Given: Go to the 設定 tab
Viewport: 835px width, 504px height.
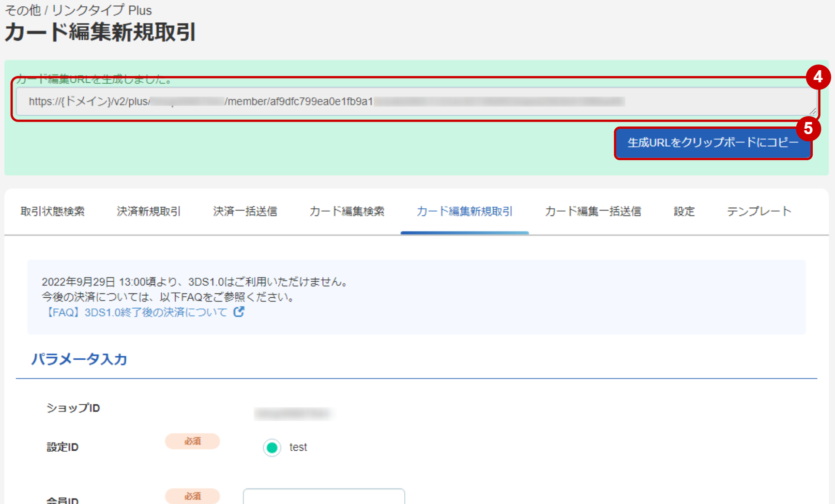Looking at the screenshot, I should coord(683,211).
